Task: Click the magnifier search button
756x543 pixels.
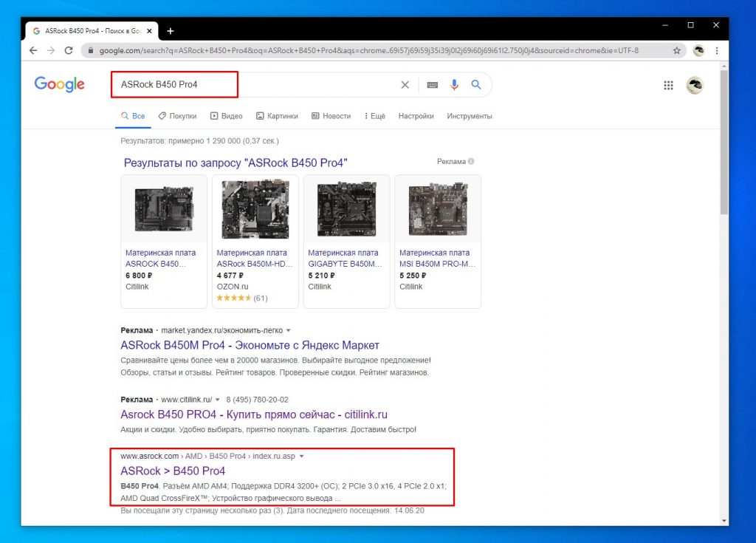Action: coord(476,85)
